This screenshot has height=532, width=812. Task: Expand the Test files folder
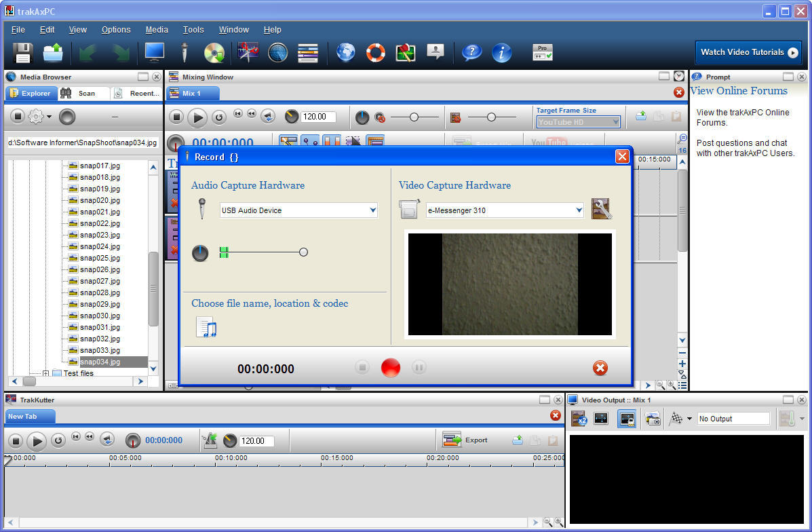coord(45,373)
